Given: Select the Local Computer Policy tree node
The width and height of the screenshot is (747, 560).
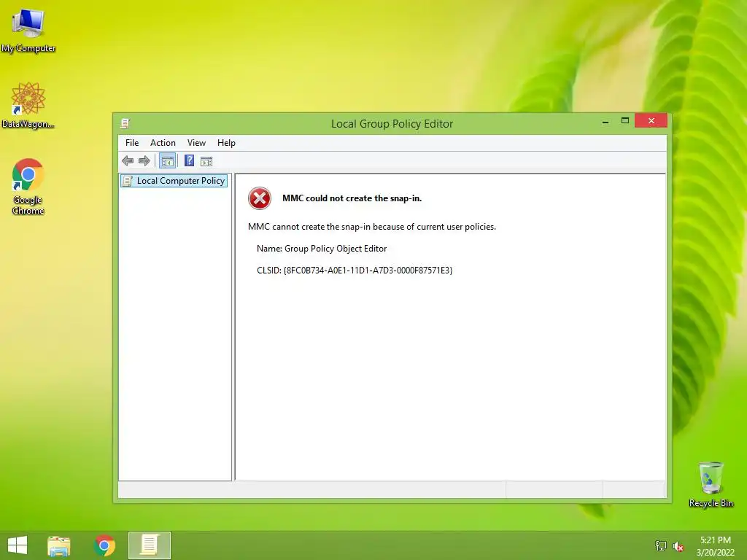Looking at the screenshot, I should tap(174, 181).
